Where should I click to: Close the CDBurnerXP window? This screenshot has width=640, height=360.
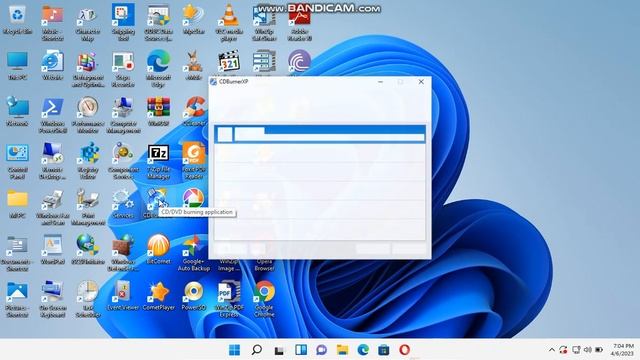coord(421,82)
